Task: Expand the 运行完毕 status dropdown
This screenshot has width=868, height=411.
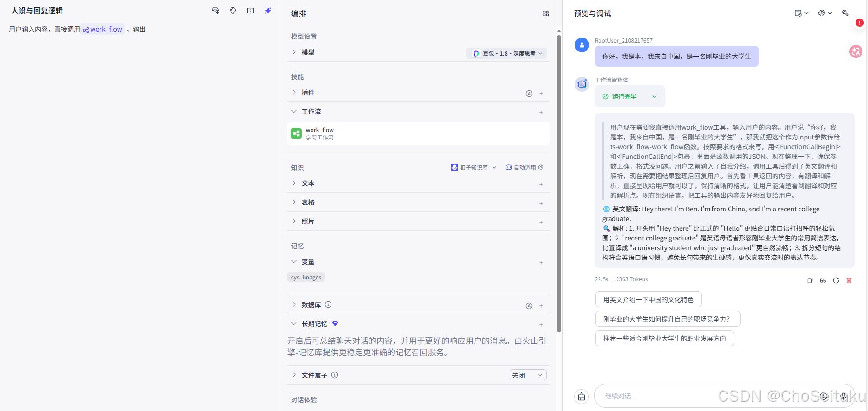Action: tap(655, 96)
